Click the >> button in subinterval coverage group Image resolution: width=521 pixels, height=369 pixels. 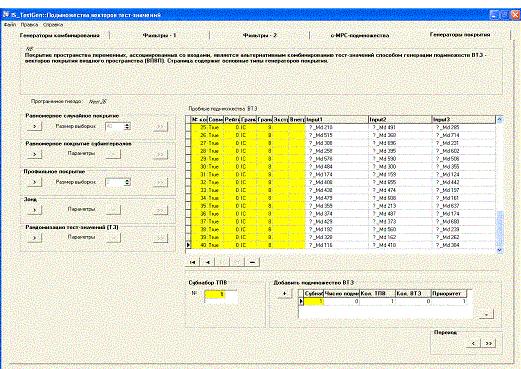pyautogui.click(x=160, y=154)
